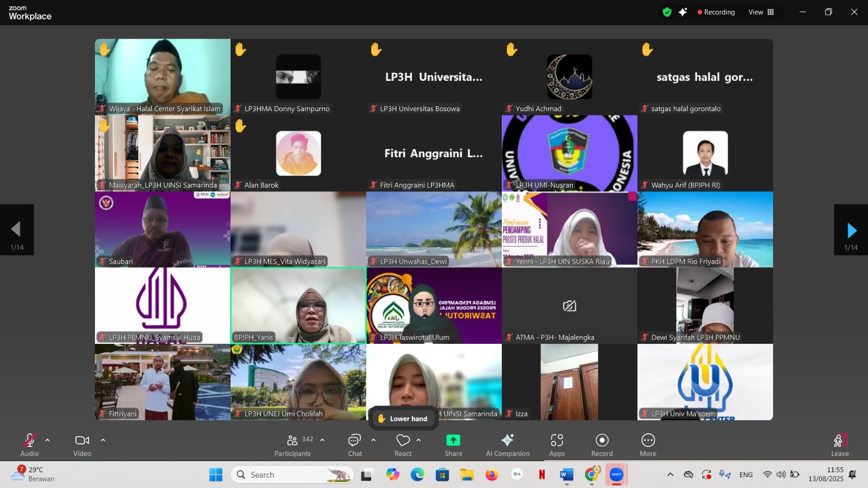This screenshot has height=488, width=868.
Task: Select BPJPH_Yanis video tile
Action: click(x=298, y=305)
